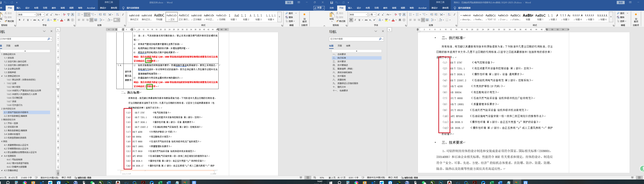Click 查找 find in the 附件2 window

click(x=621, y=13)
